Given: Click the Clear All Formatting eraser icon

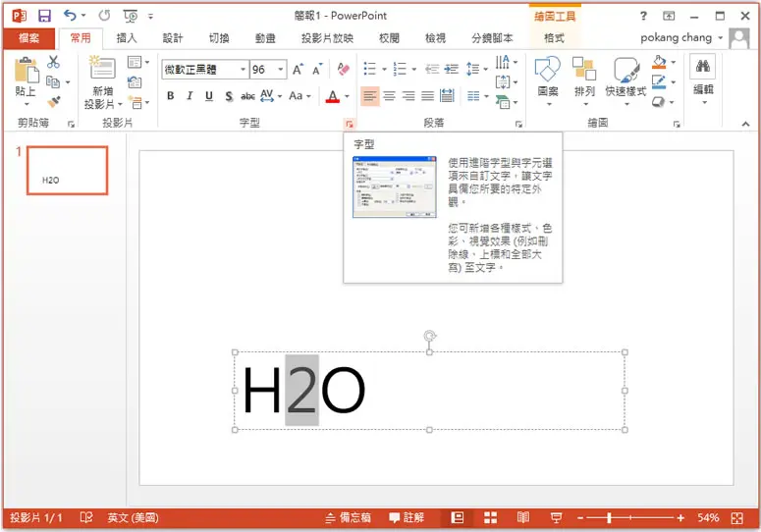Looking at the screenshot, I should pos(344,70).
